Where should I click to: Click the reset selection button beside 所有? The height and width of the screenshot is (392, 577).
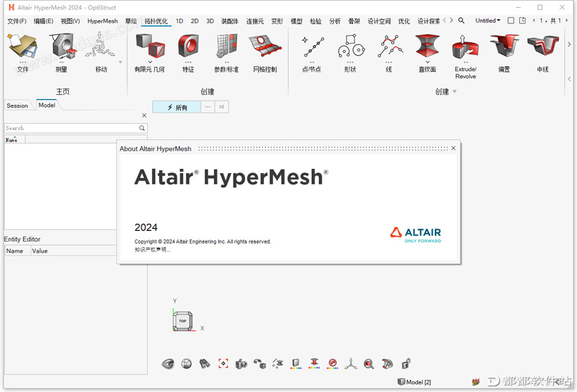[222, 107]
